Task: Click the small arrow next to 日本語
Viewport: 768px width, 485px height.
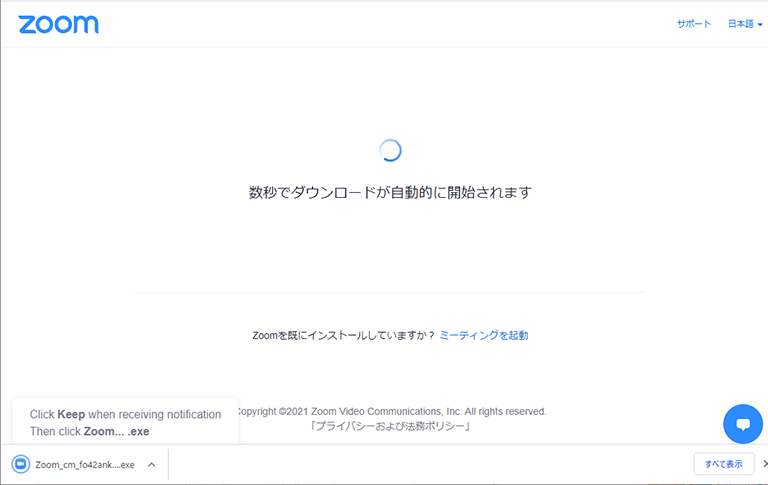Action: pos(760,25)
